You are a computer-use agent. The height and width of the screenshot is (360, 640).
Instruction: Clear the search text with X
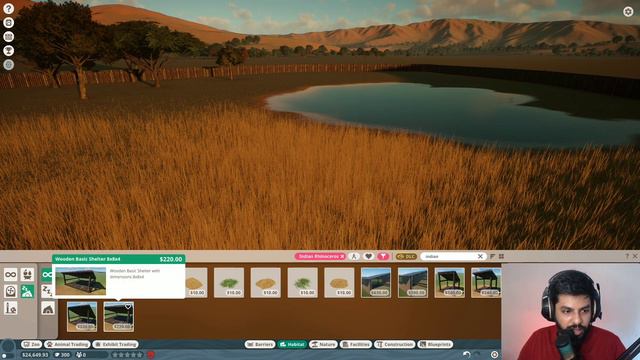coord(480,256)
